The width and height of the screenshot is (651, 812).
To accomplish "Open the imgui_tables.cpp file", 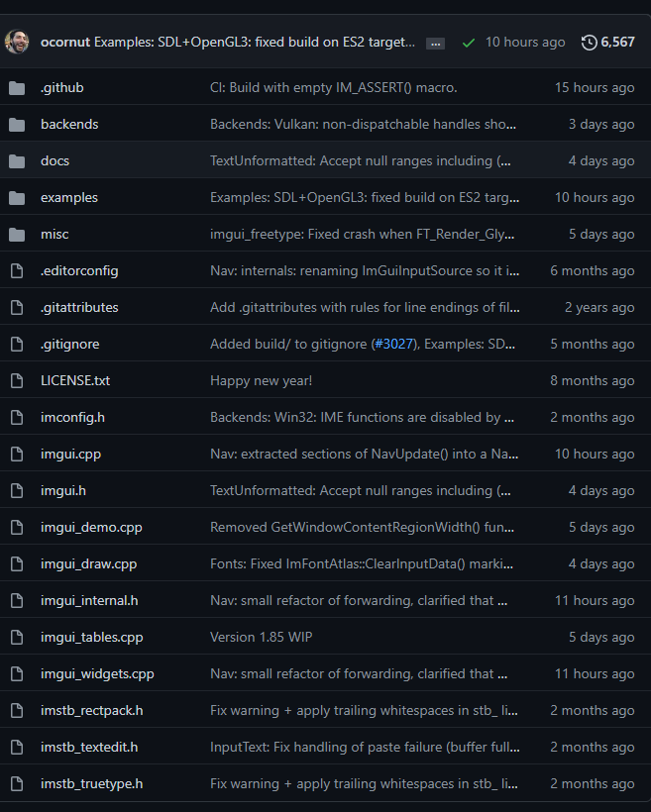I will coord(92,637).
